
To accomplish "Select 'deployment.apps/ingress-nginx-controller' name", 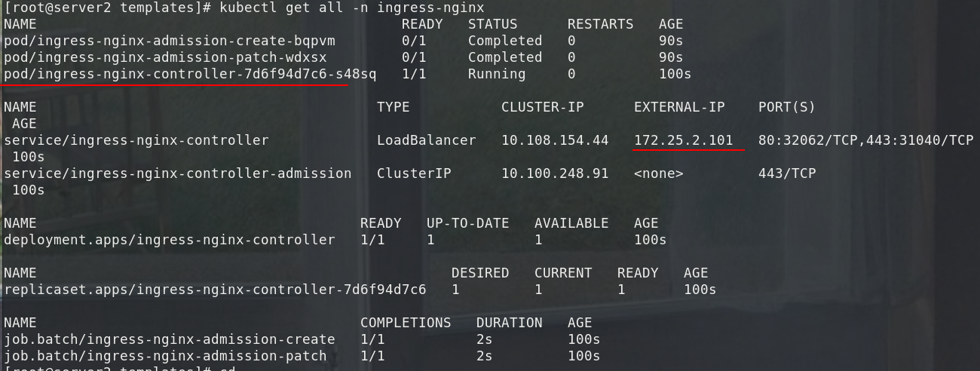I will point(170,240).
